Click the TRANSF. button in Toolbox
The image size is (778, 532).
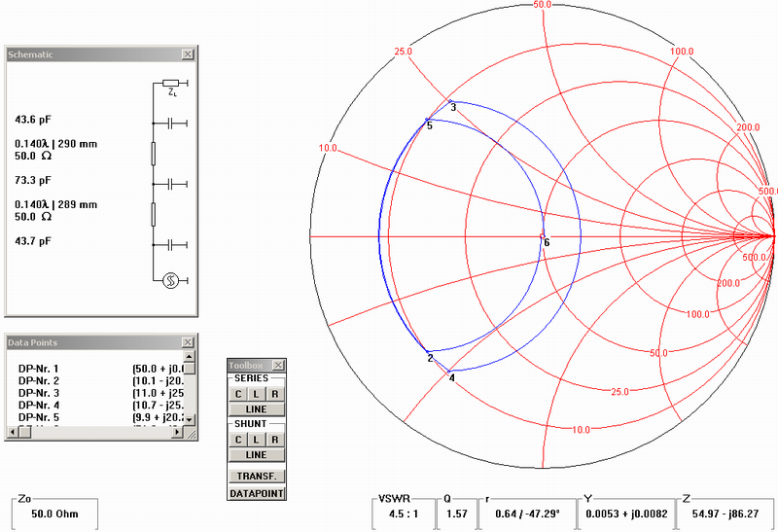point(257,476)
